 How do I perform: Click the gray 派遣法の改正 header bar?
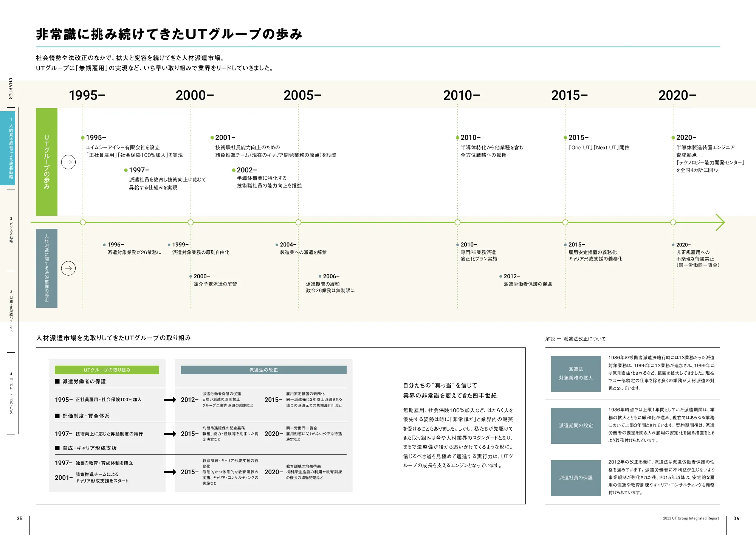coord(263,370)
